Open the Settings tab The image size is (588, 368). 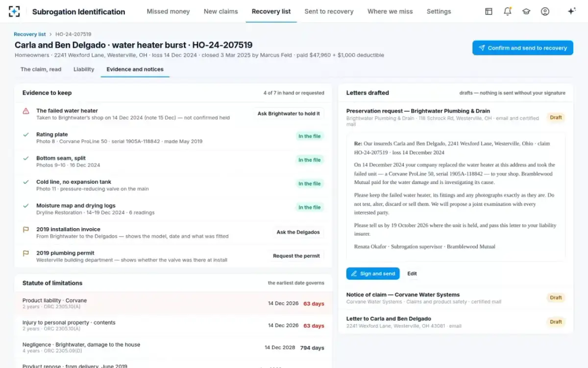[439, 11]
